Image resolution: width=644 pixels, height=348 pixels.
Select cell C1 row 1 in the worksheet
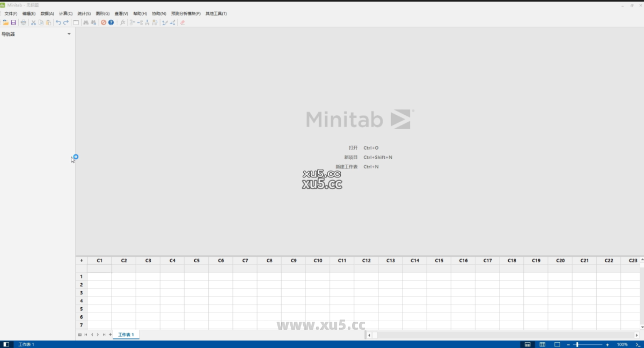tap(99, 276)
